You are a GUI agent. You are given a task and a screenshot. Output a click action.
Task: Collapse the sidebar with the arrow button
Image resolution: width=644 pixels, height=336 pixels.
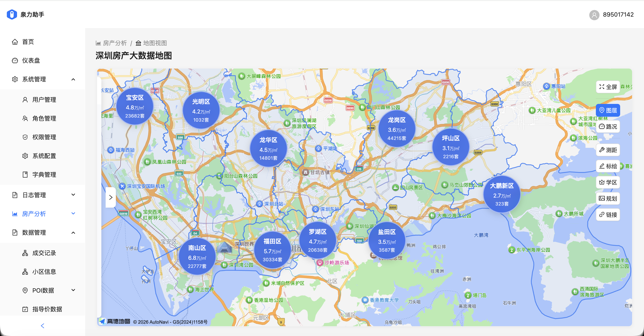(x=42, y=326)
